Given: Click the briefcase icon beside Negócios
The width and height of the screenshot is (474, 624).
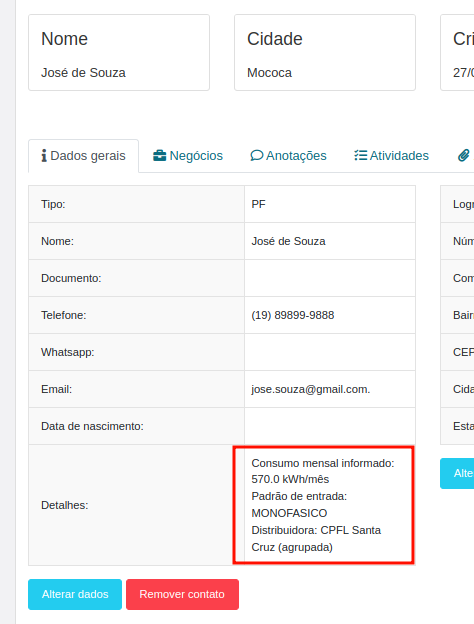Looking at the screenshot, I should [160, 156].
